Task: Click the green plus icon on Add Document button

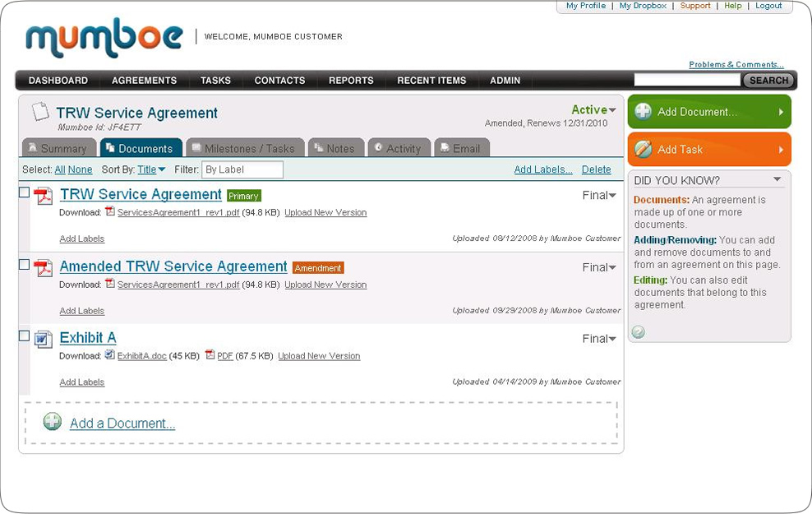Action: 644,111
